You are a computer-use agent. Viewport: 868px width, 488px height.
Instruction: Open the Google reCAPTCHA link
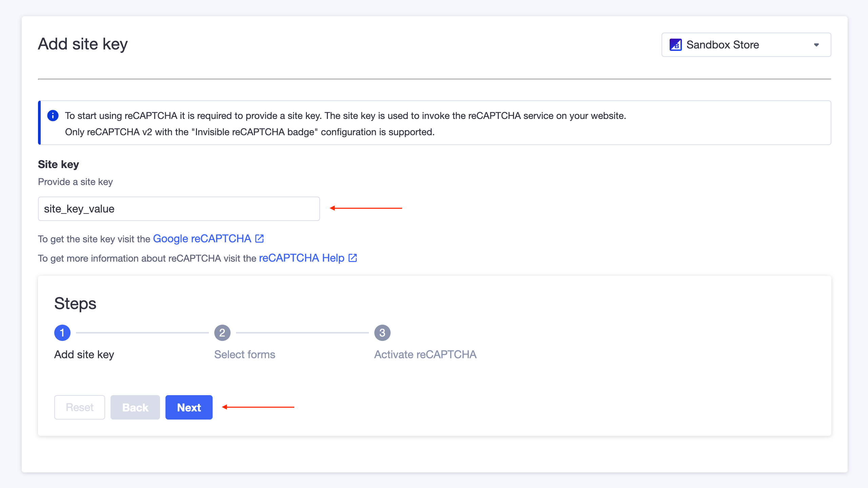click(x=202, y=238)
